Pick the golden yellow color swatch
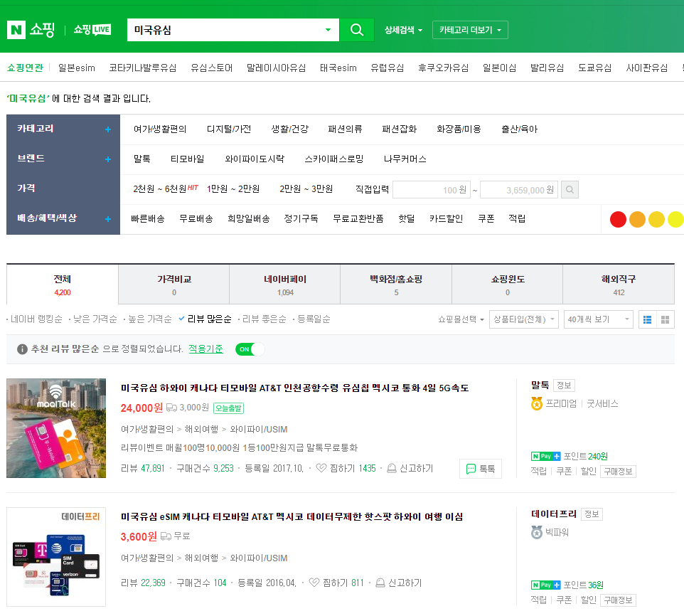 tap(656, 219)
